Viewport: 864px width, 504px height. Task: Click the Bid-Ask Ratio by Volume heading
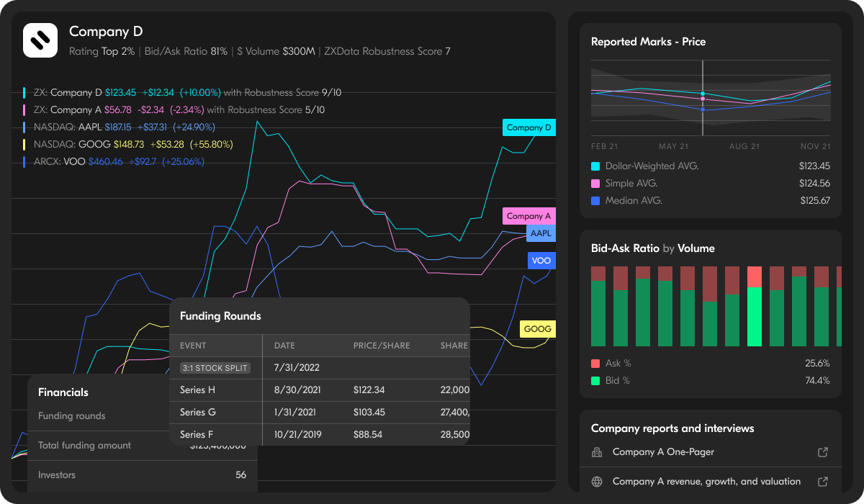point(653,248)
